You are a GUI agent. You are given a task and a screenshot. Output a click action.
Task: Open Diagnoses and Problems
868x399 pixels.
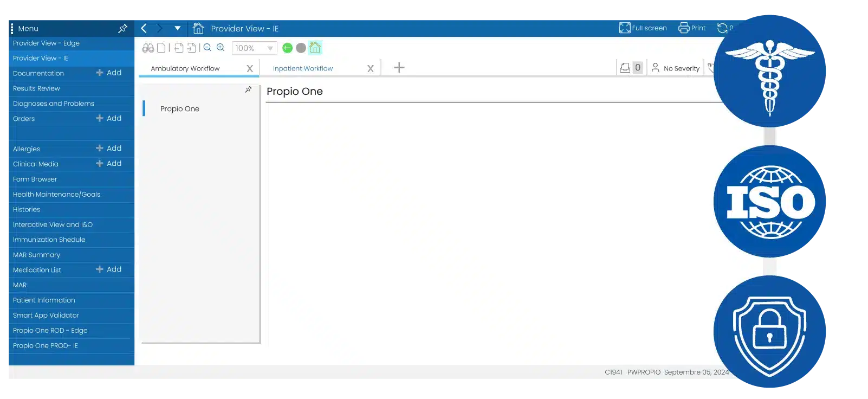[72, 104]
